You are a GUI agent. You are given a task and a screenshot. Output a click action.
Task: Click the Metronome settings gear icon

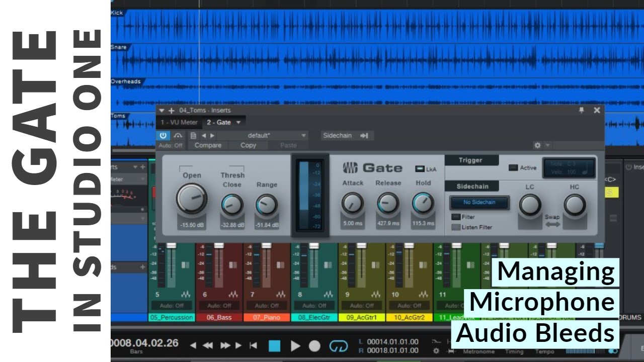pos(436,351)
